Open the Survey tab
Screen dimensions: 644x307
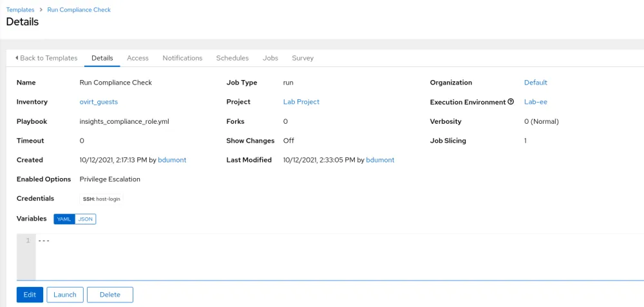click(303, 58)
